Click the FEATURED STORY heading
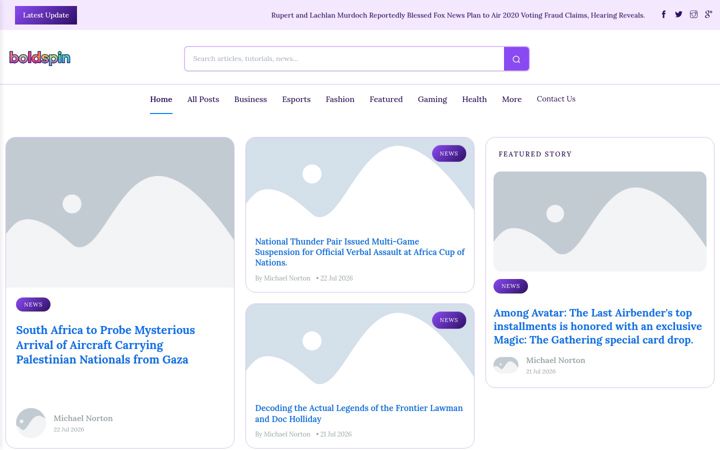This screenshot has height=450, width=720. [535, 154]
